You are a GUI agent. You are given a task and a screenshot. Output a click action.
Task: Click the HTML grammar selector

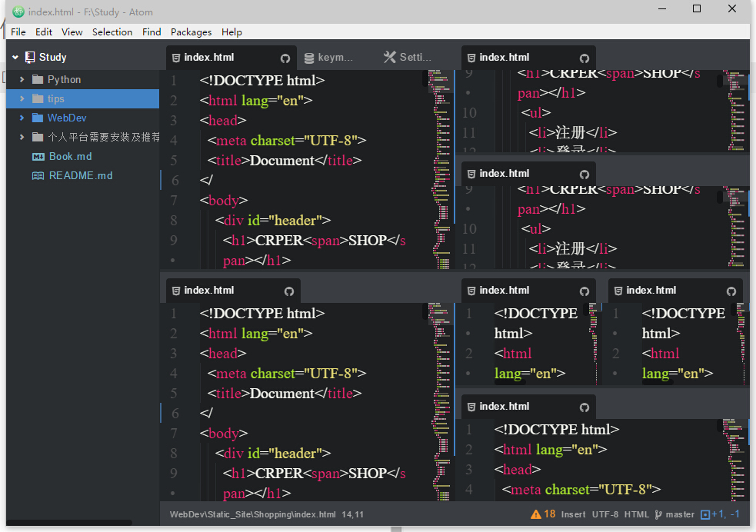click(636, 514)
